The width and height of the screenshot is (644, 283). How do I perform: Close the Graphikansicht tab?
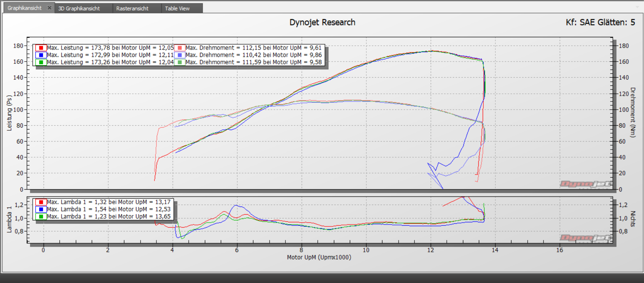[49, 8]
